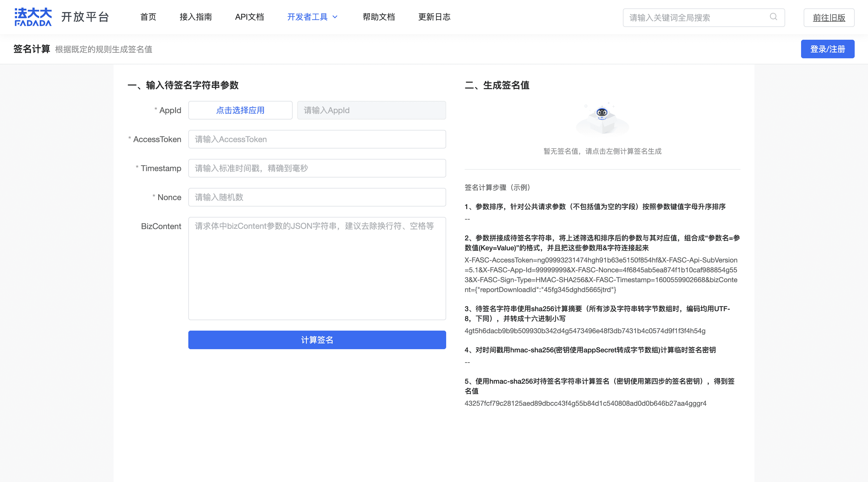Click the 前往旧版 button
Viewport: 868px width, 482px height.
tap(829, 17)
